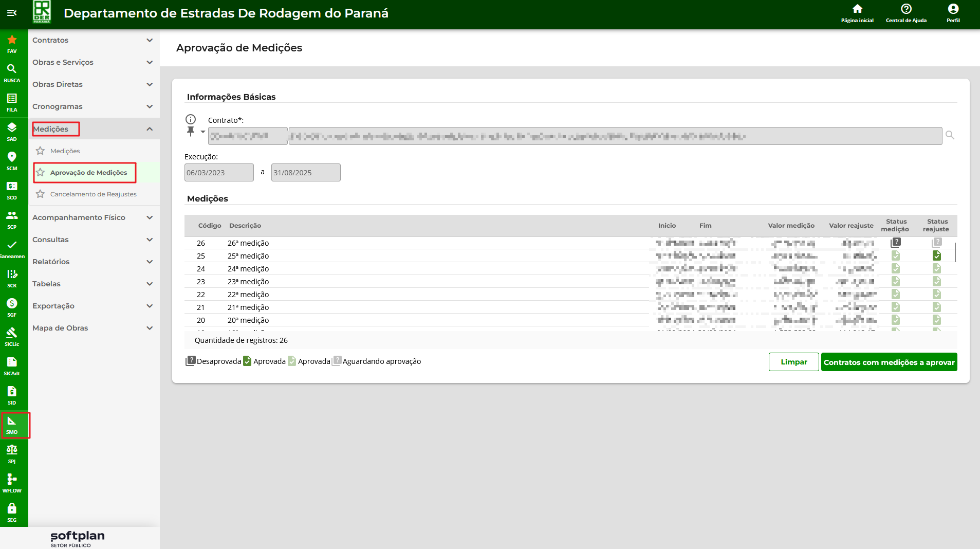Click Contratos com medições a aprovar button
The width and height of the screenshot is (980, 549).
coord(889,362)
